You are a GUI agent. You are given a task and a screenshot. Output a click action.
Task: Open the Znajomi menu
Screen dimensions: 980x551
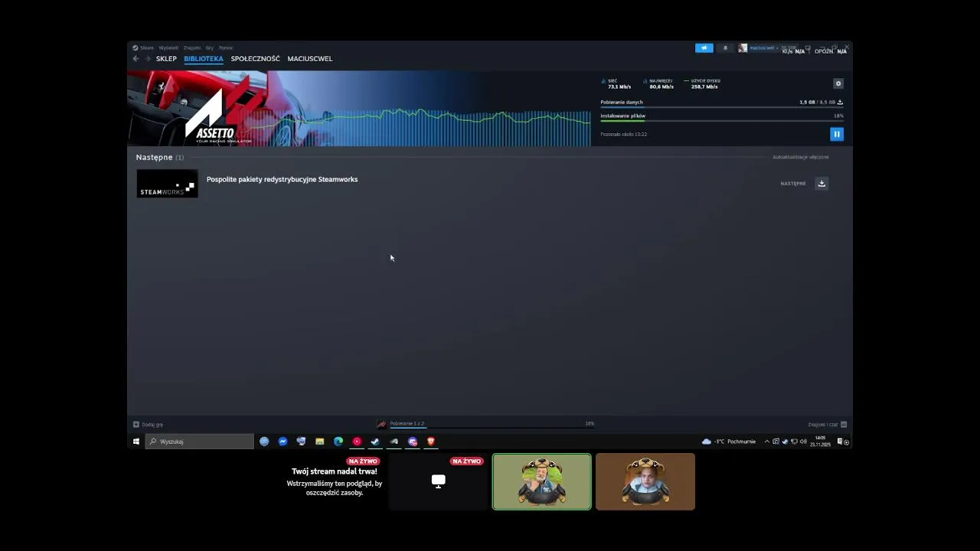pyautogui.click(x=192, y=47)
